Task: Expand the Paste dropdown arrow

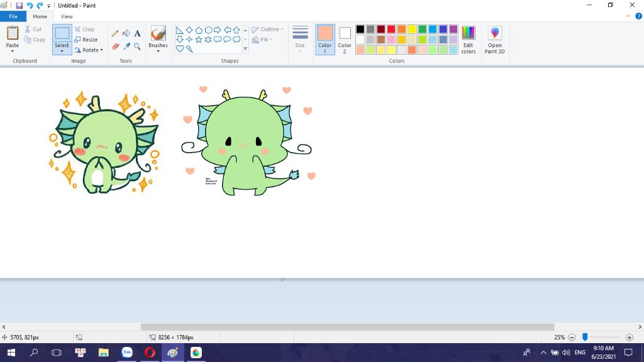Action: 13,51
